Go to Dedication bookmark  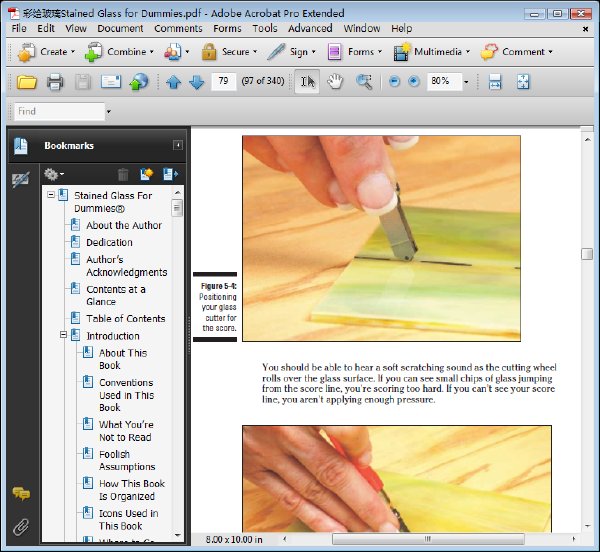(109, 243)
